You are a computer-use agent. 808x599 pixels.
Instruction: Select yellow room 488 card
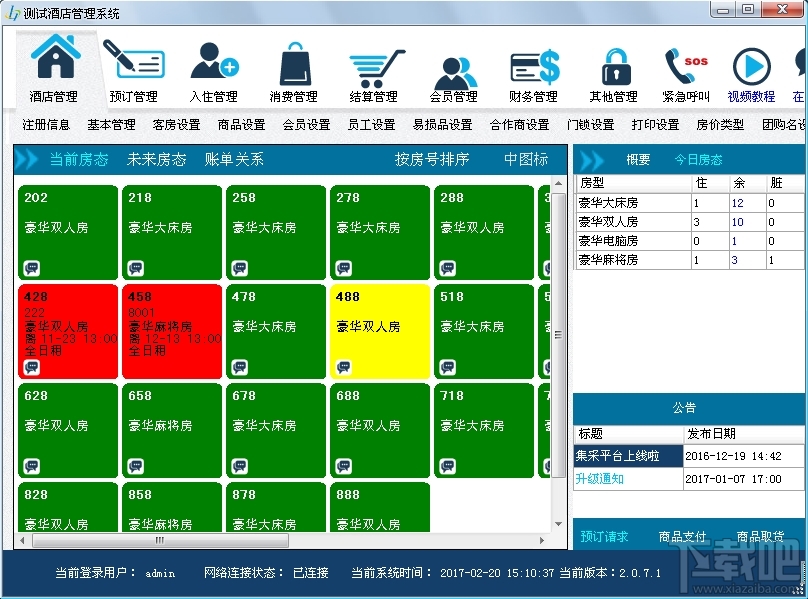click(x=380, y=331)
